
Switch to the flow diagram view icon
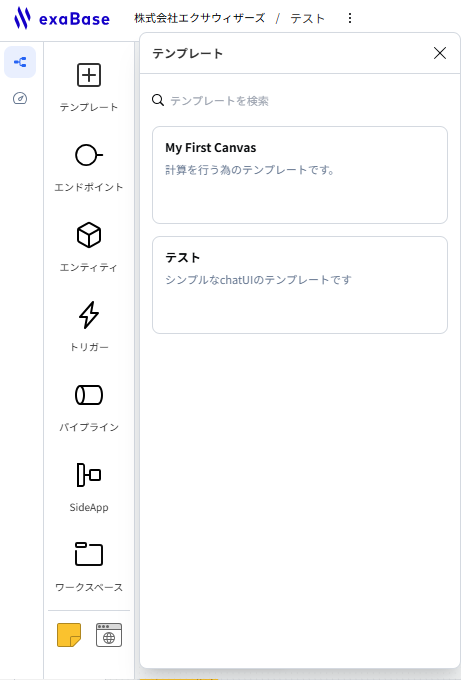[20, 62]
